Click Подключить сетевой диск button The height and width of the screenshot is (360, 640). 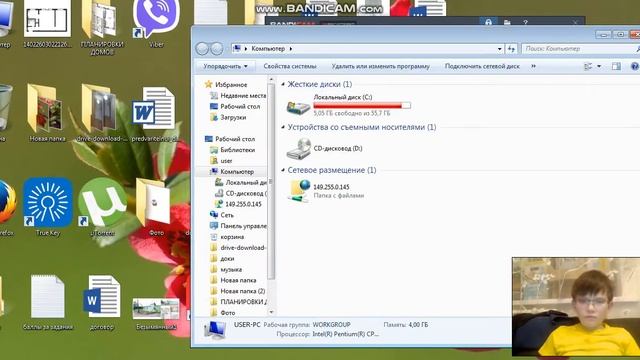coord(482,66)
